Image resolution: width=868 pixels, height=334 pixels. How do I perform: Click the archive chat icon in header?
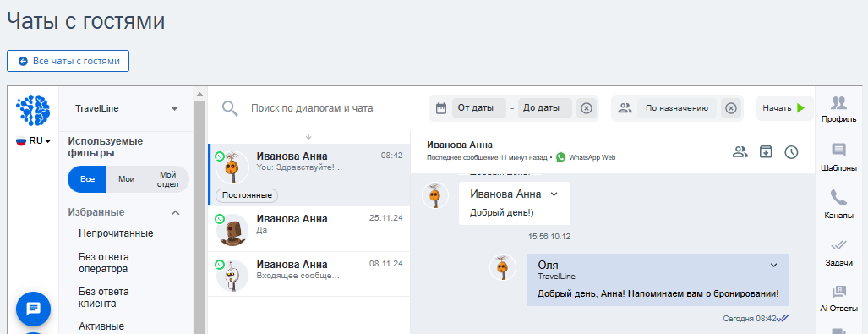[x=766, y=151]
